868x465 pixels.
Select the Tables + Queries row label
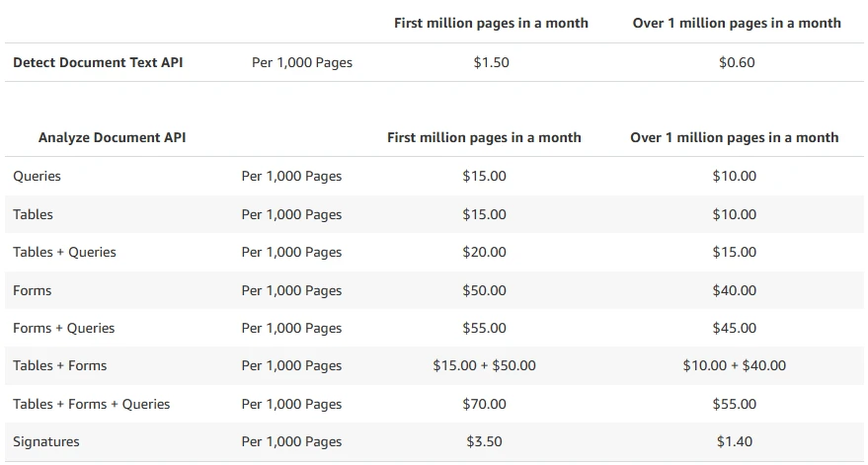coord(64,252)
